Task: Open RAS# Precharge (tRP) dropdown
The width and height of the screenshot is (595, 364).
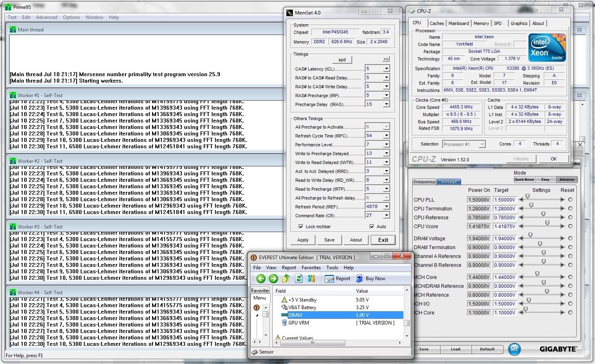Action: point(386,95)
